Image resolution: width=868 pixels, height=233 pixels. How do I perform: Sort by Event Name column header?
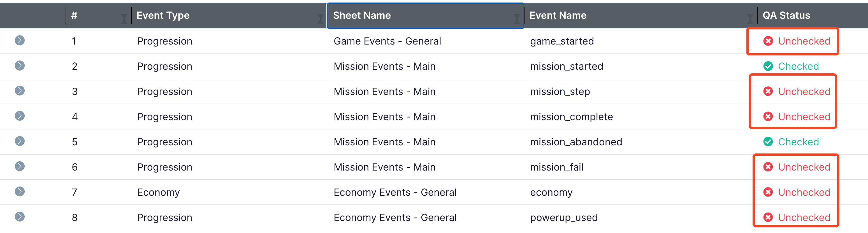click(558, 15)
